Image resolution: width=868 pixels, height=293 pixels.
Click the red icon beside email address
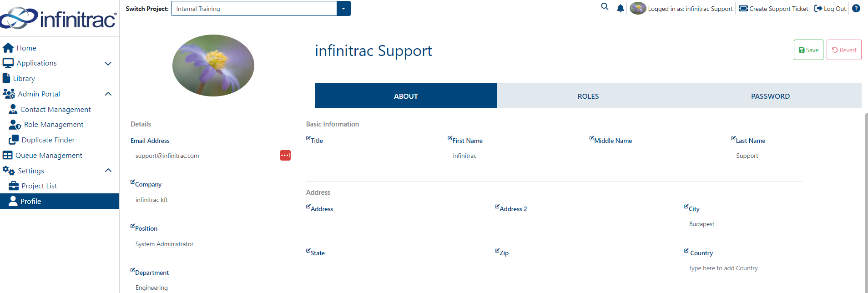click(x=285, y=156)
